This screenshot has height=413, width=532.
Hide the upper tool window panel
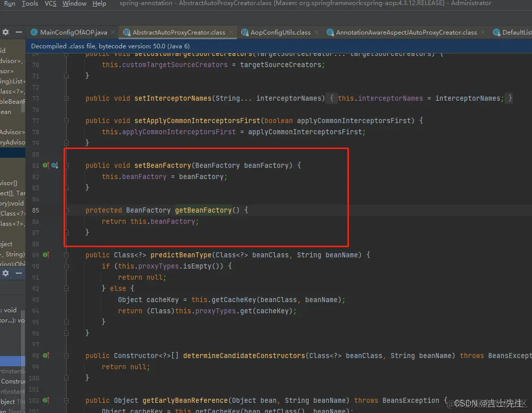(x=19, y=32)
